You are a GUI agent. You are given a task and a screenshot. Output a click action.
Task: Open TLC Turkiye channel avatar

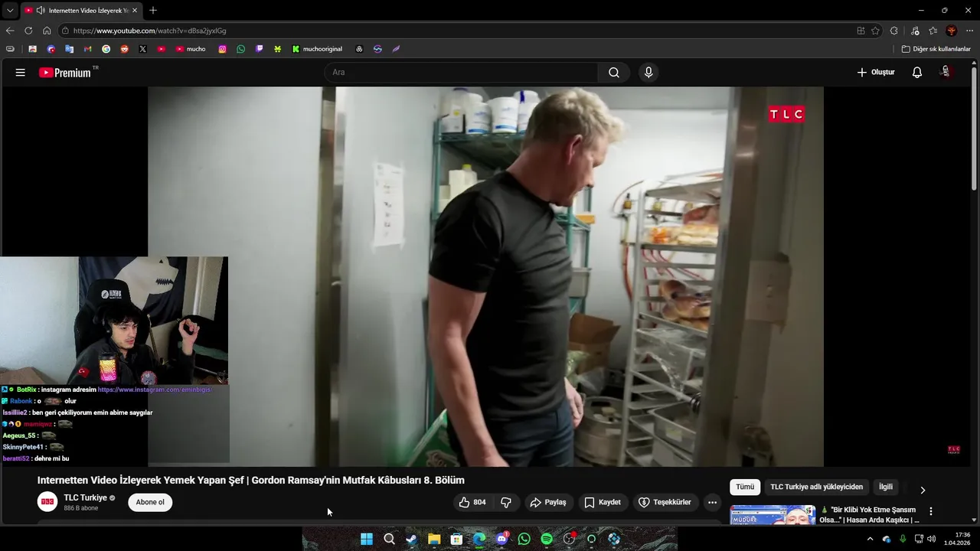pyautogui.click(x=47, y=502)
